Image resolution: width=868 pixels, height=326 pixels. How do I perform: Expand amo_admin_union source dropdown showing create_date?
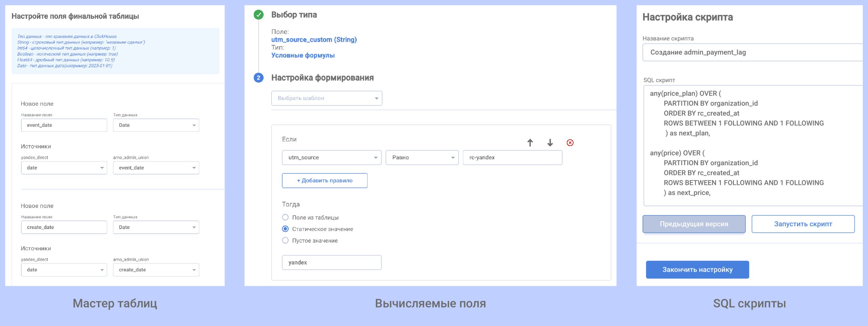156,270
